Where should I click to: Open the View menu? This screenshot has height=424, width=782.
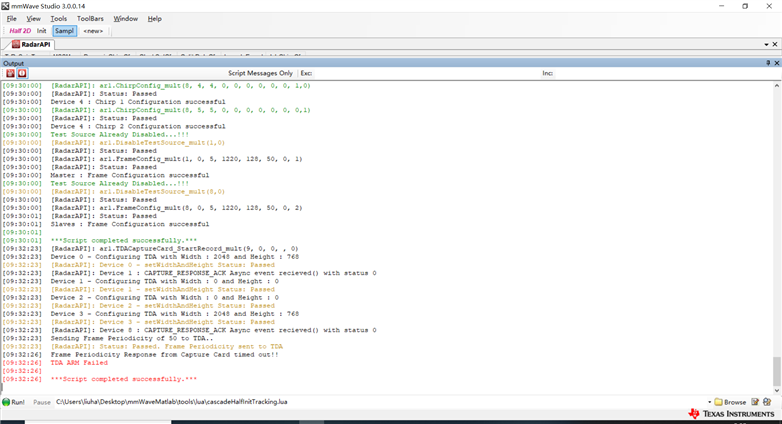[33, 18]
